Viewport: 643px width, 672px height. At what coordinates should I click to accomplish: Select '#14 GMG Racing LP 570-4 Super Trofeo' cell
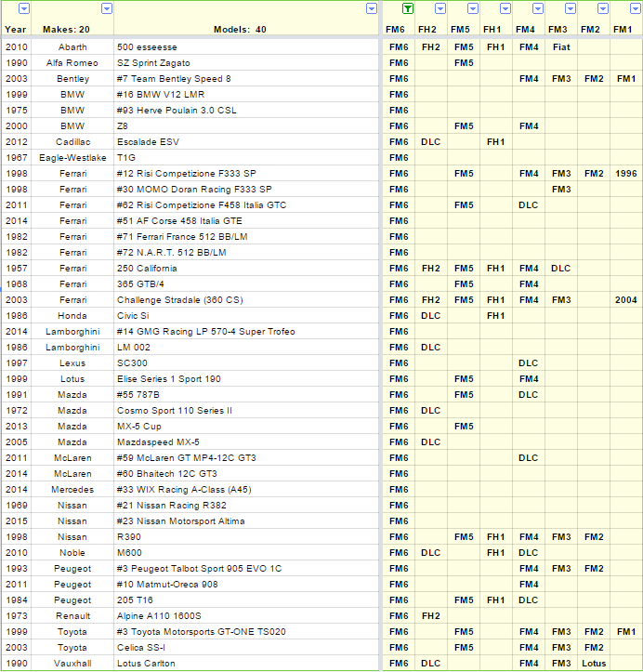[x=246, y=332]
